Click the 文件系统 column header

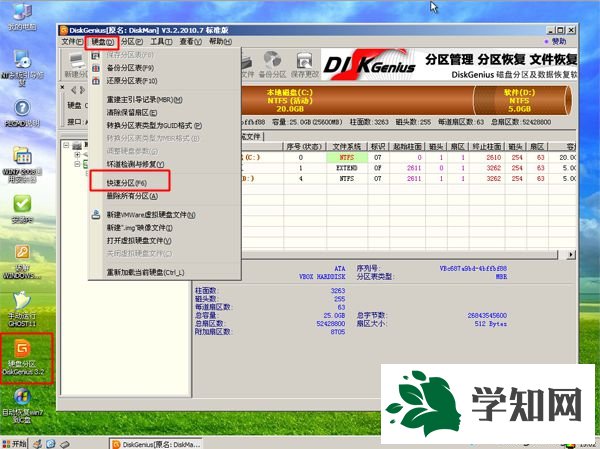tap(346, 147)
